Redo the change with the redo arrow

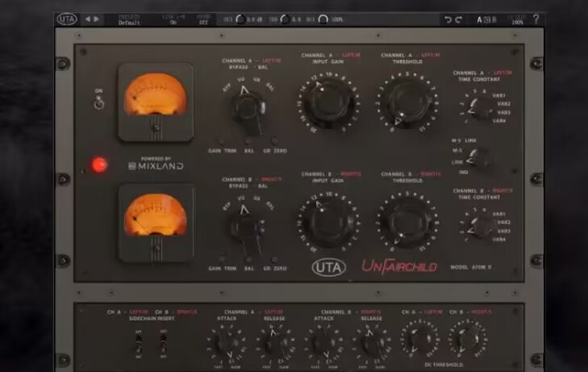pyautogui.click(x=459, y=19)
